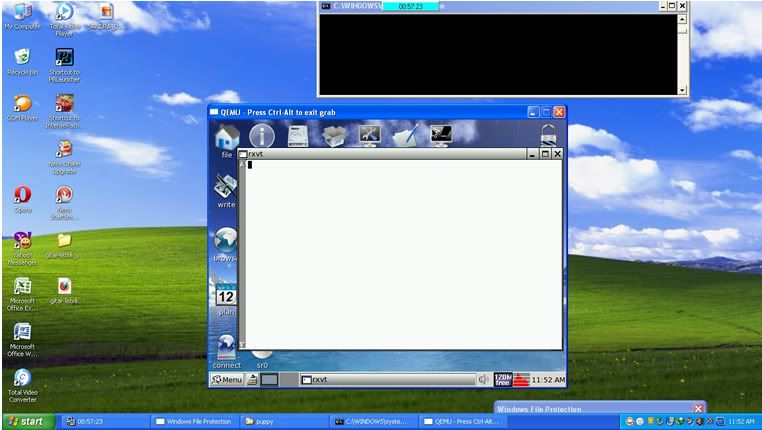Open the package install box icon
Viewport: 762px width, 430px height.
334,136
